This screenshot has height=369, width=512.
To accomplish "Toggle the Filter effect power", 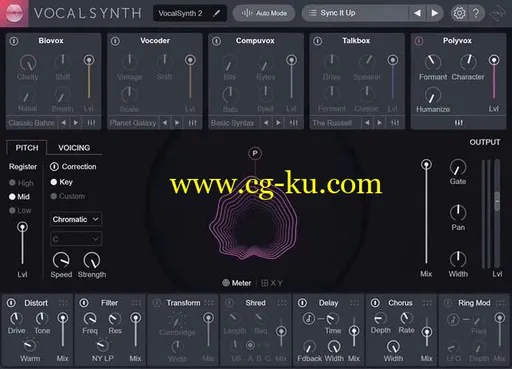I will pos(84,303).
